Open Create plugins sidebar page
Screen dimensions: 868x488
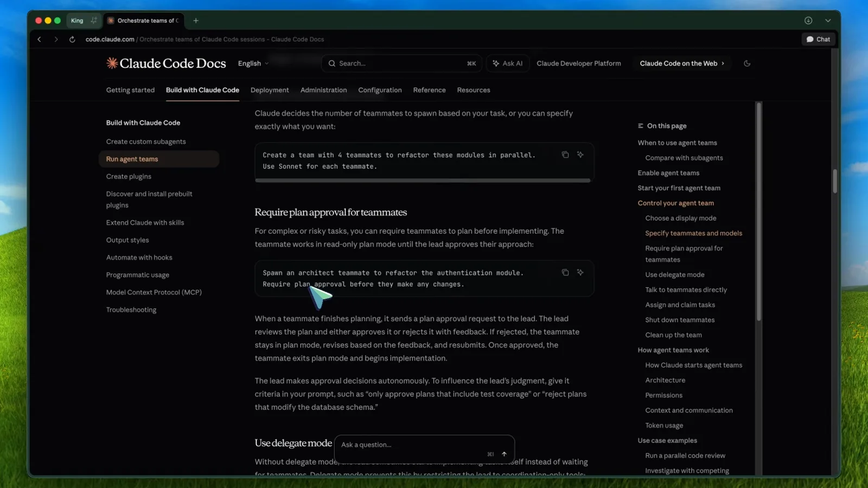pyautogui.click(x=129, y=176)
